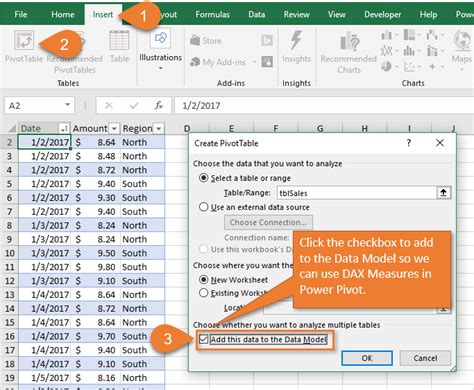Viewport: 474px width, 390px height.
Task: Select Use an external data source option
Action: (x=203, y=207)
